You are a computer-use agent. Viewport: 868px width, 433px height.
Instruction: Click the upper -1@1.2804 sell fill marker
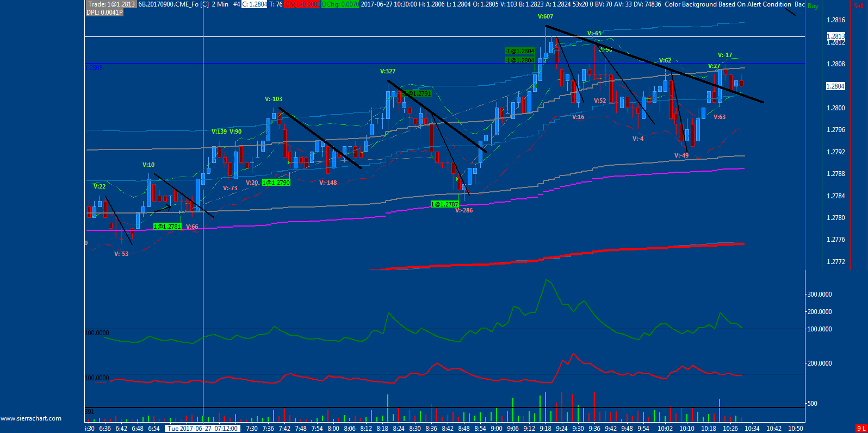tap(519, 51)
